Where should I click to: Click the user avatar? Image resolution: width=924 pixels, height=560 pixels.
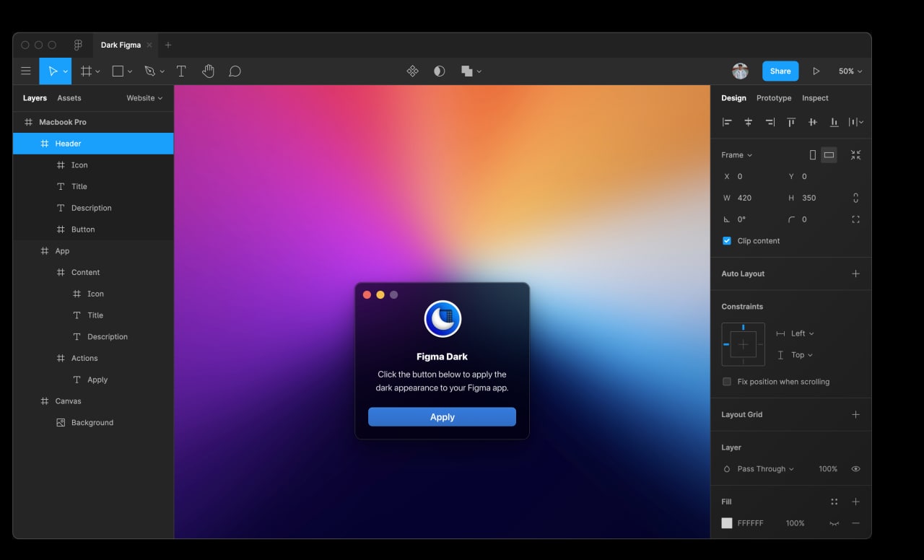pos(740,71)
